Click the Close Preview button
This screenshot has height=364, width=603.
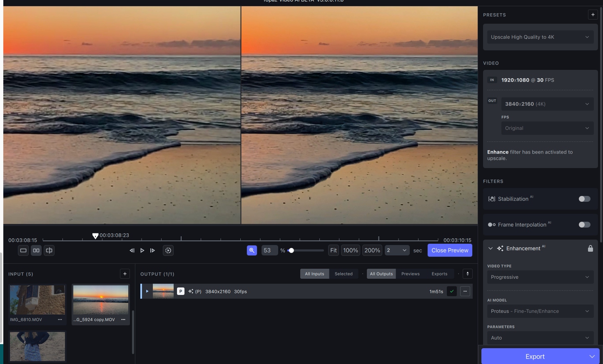click(450, 250)
